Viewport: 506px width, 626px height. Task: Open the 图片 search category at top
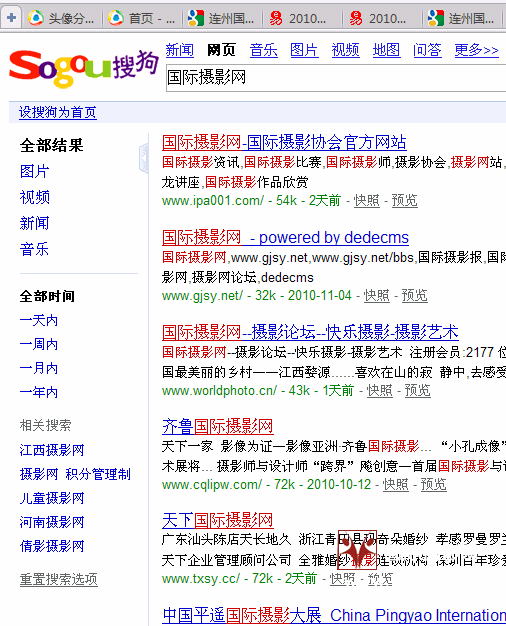pyautogui.click(x=304, y=50)
